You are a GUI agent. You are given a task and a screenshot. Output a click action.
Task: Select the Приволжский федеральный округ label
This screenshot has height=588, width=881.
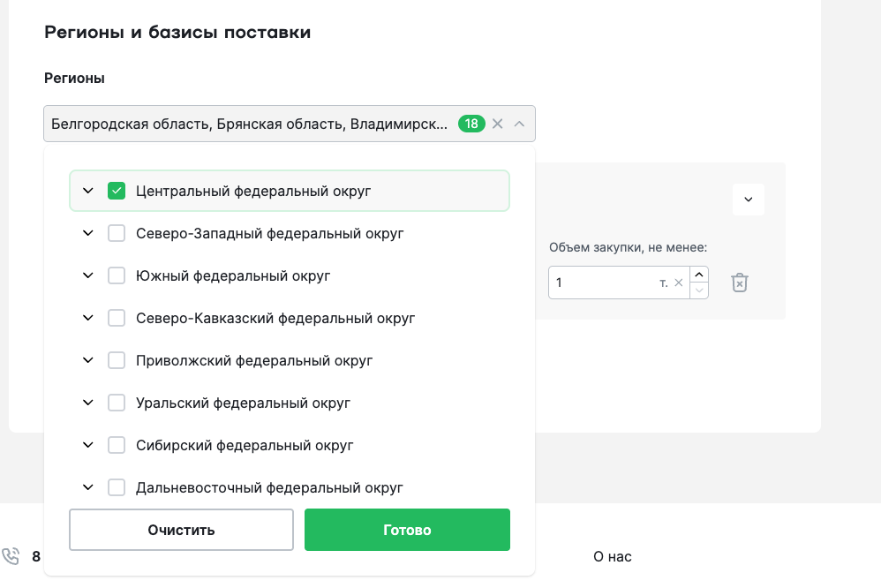[x=254, y=360]
